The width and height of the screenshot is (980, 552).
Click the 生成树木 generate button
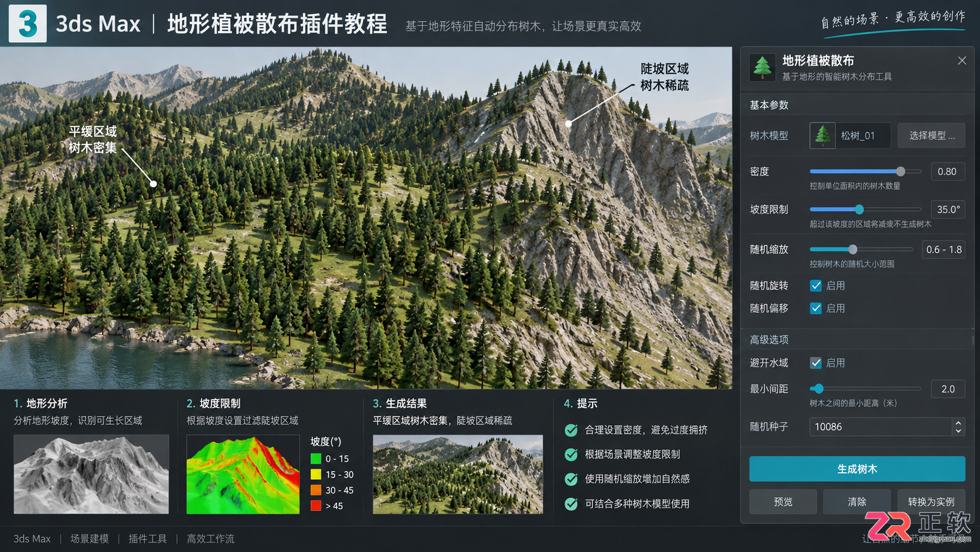(857, 469)
